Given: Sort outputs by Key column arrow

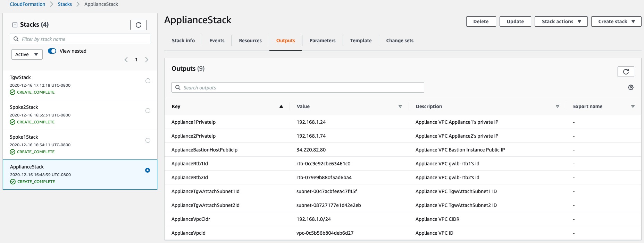Looking at the screenshot, I should pyautogui.click(x=281, y=106).
